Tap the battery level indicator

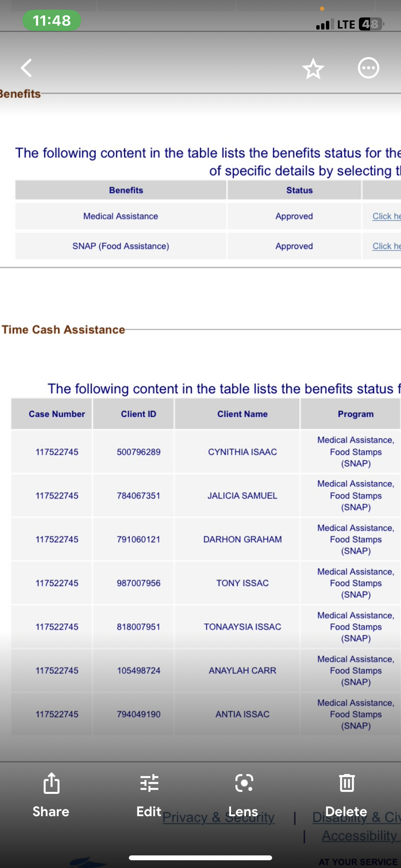371,24
